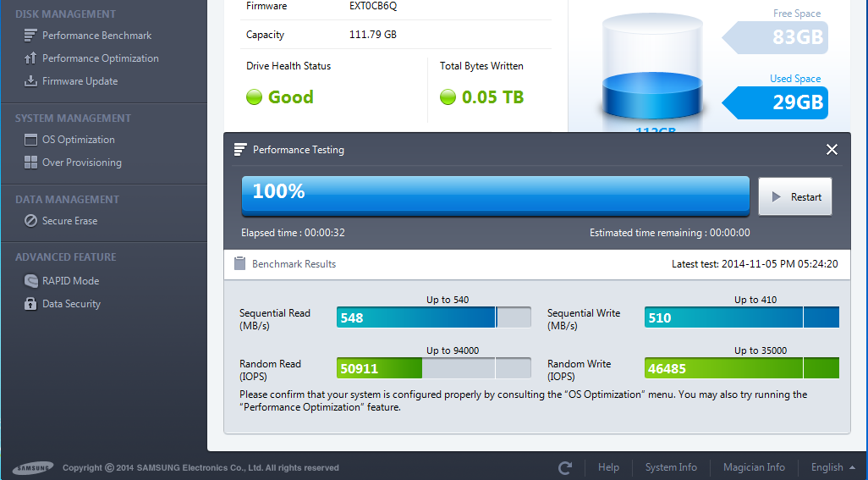Screen dimensions: 868x480
Task: Click the Up to 94000 label
Action: [453, 350]
